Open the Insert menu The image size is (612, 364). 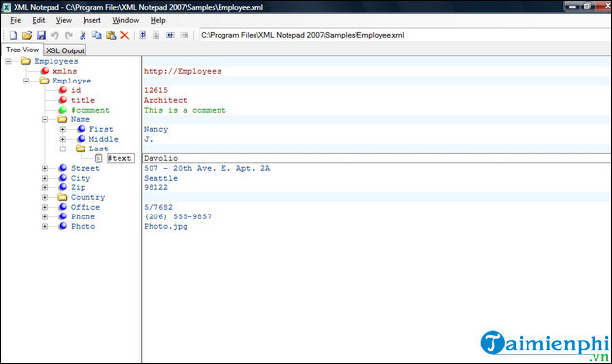pos(91,20)
